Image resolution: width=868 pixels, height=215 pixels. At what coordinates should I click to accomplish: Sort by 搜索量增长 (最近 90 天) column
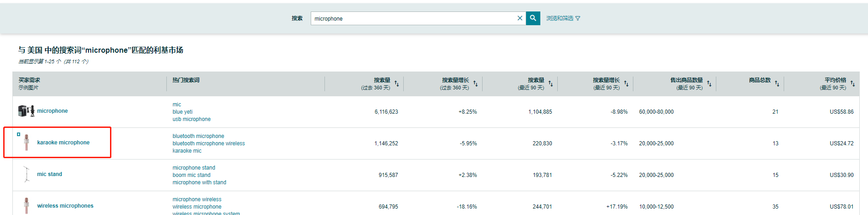tap(626, 84)
